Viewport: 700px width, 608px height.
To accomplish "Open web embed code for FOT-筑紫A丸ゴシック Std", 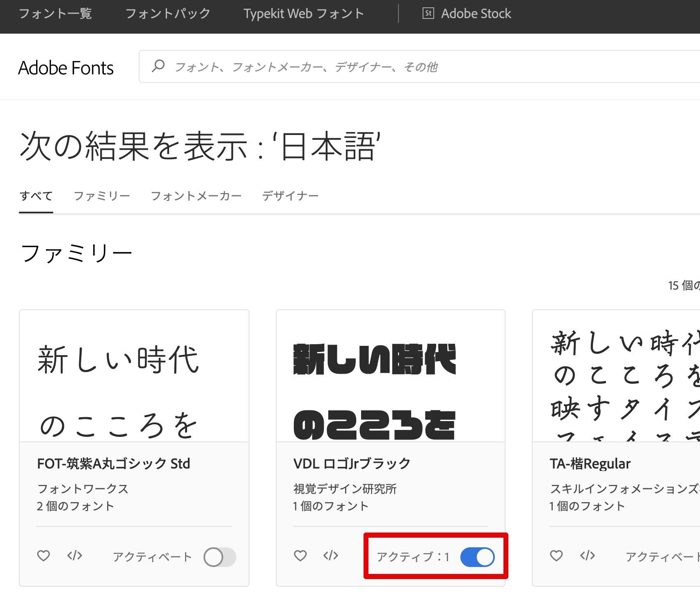I will point(75,556).
